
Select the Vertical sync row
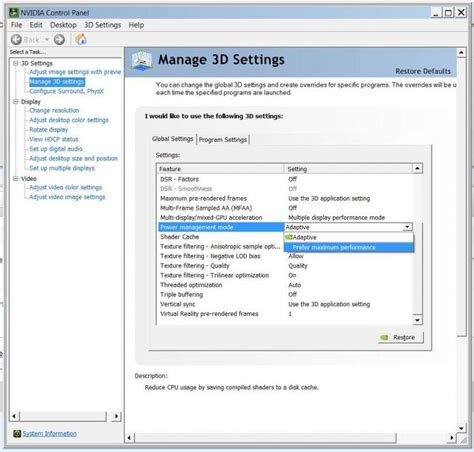[x=285, y=304]
